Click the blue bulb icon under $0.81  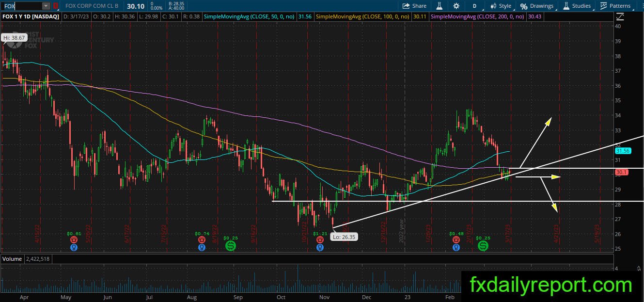click(x=74, y=247)
